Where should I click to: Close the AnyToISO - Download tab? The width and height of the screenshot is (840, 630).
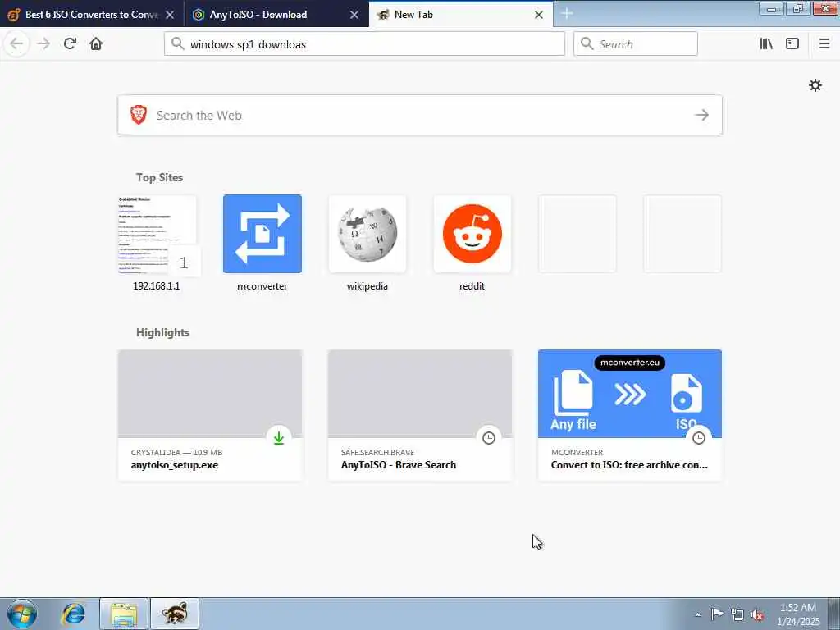354,15
